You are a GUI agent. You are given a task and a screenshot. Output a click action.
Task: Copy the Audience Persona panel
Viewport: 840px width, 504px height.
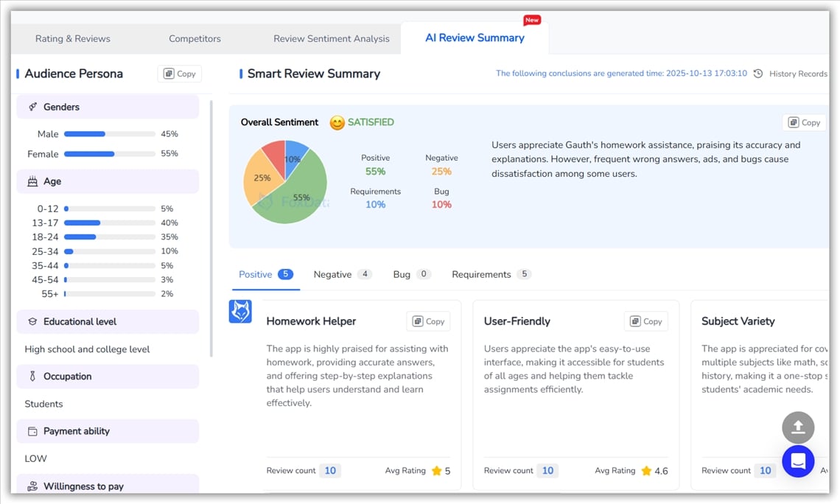180,74
